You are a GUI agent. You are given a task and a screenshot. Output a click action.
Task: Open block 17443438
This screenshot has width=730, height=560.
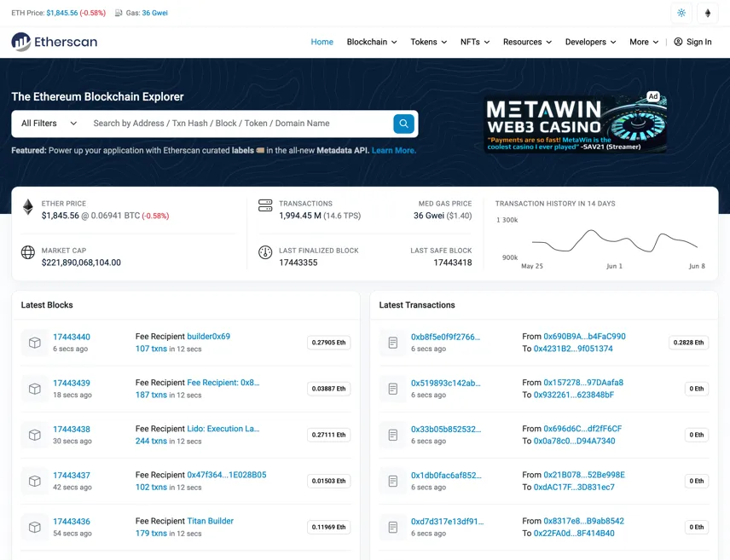pos(72,430)
